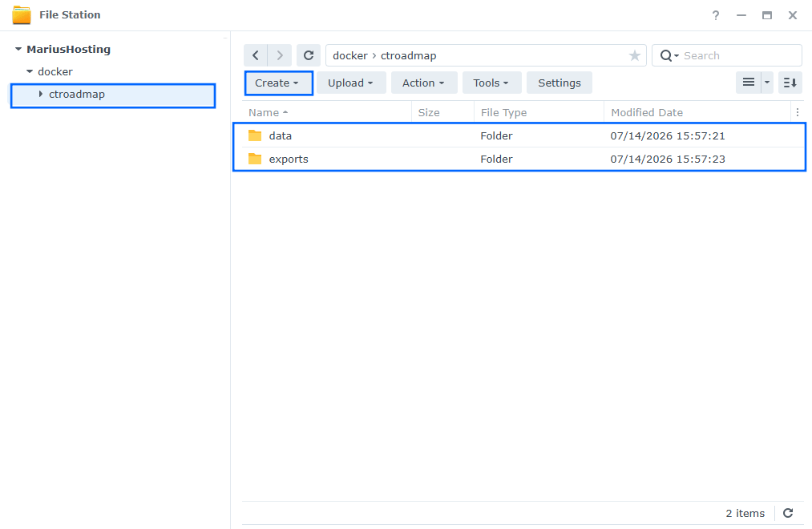Add current path to favorites star
The image size is (812, 529).
point(634,55)
